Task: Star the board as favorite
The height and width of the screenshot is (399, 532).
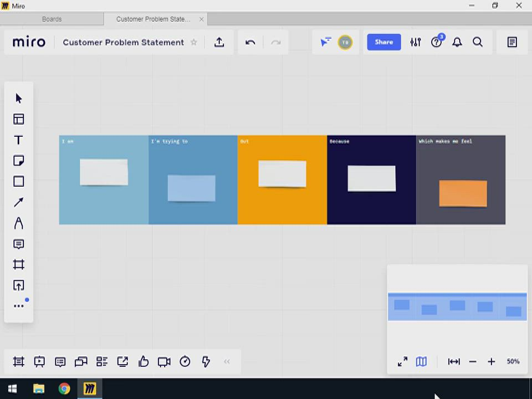Action: [x=194, y=42]
